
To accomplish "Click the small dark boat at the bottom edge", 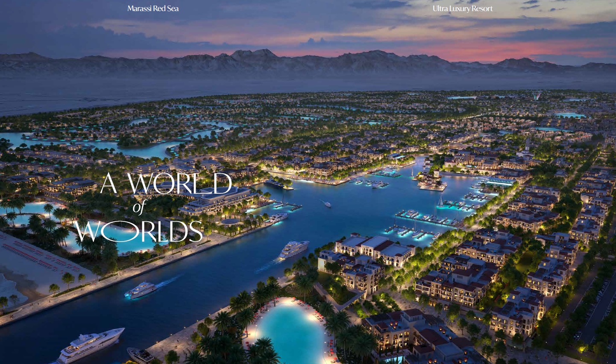I will [141, 355].
